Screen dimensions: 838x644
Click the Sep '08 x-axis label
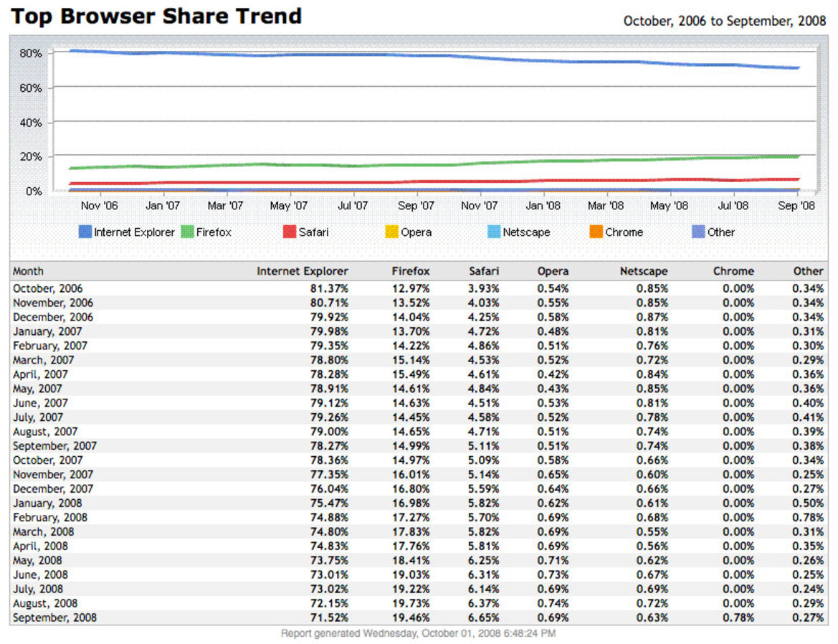pos(796,206)
